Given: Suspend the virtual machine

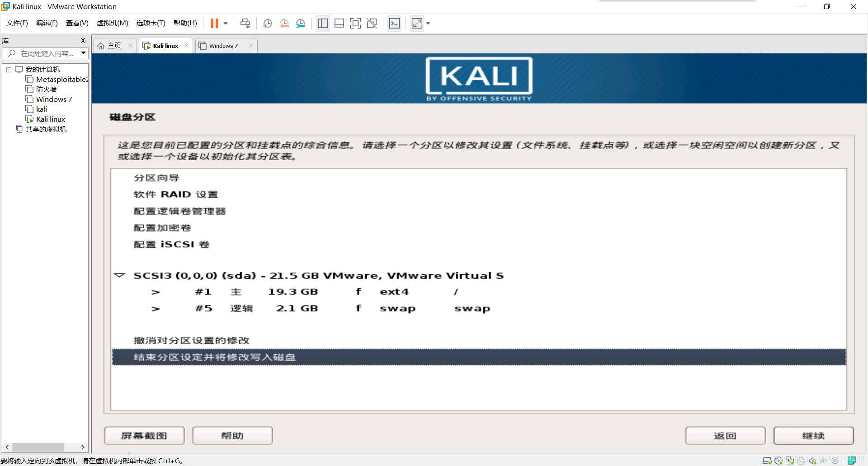Looking at the screenshot, I should point(215,23).
